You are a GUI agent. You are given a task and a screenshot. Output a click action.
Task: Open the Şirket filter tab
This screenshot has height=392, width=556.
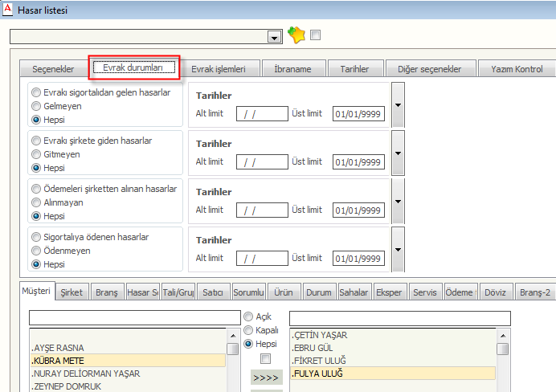point(71,293)
